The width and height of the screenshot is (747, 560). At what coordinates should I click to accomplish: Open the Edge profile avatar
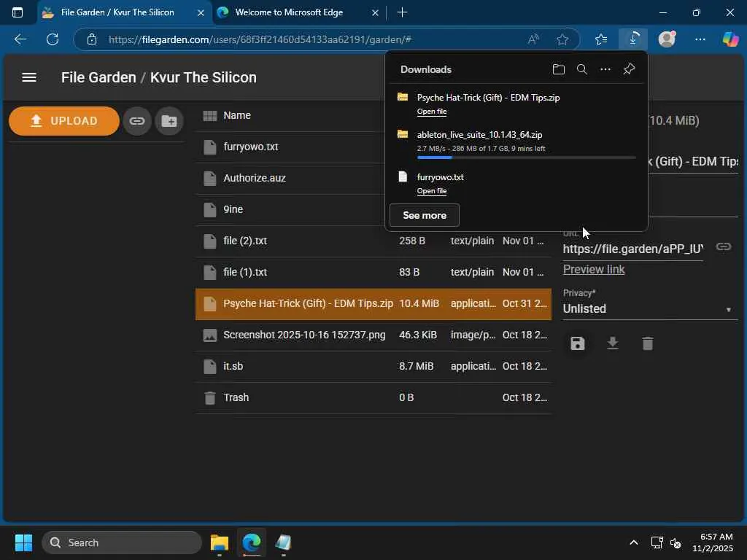pos(667,39)
